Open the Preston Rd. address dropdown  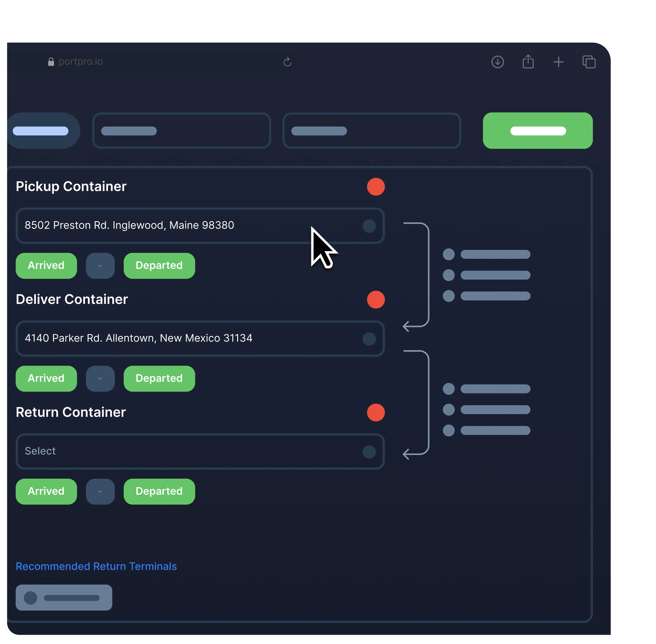tap(369, 226)
